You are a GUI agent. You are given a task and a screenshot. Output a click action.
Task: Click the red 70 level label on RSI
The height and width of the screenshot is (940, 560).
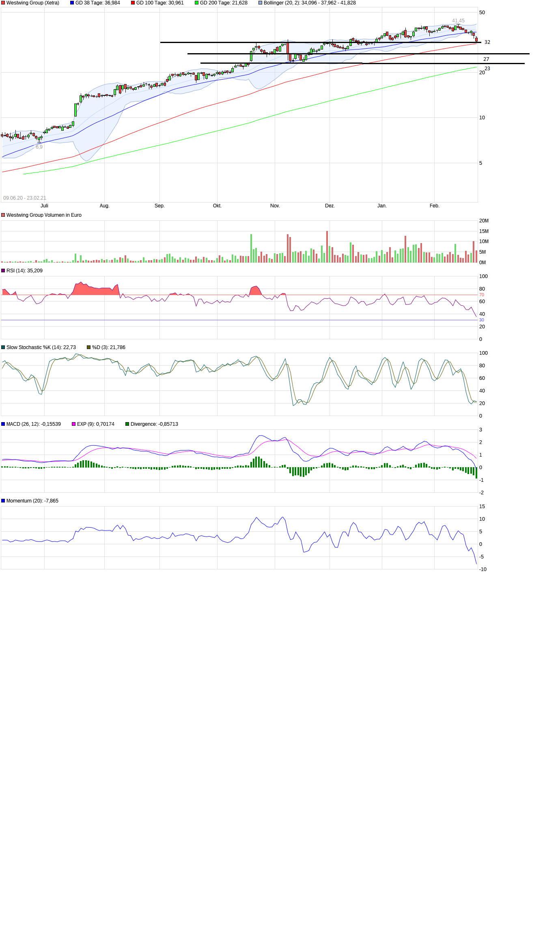482,295
